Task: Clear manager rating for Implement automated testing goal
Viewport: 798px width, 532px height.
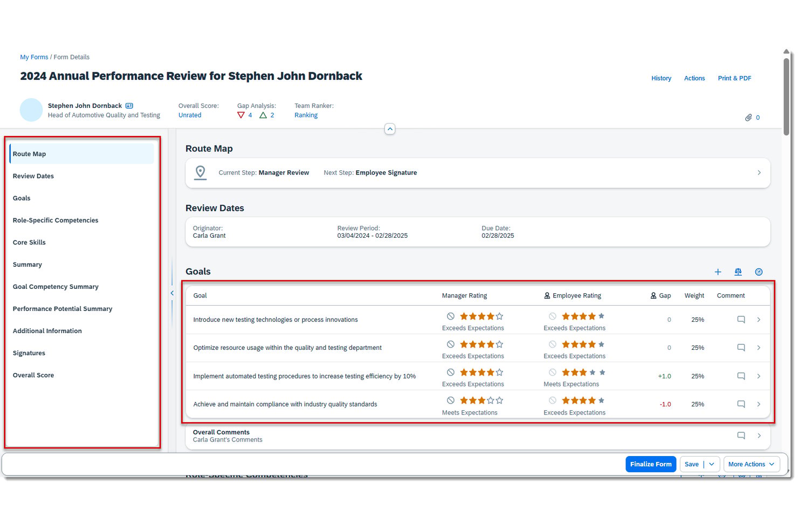Action: [x=450, y=372]
